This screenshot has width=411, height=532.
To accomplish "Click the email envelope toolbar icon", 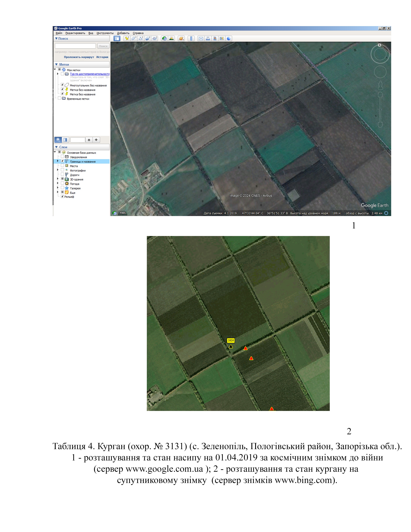I will tap(201, 39).
